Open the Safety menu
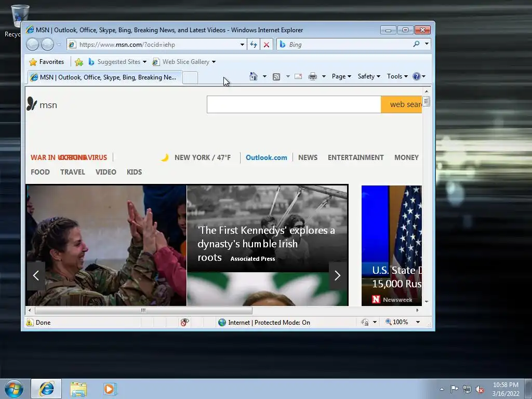 tap(369, 76)
